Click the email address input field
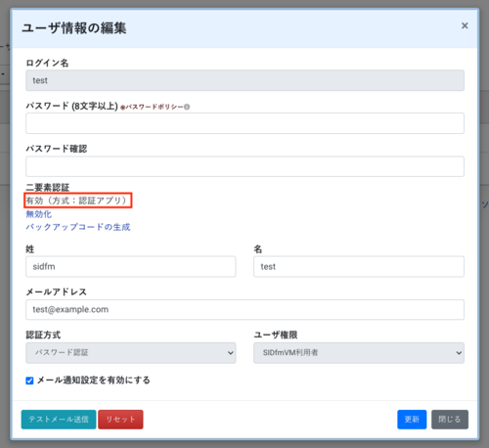This screenshot has width=489, height=448. 244,310
